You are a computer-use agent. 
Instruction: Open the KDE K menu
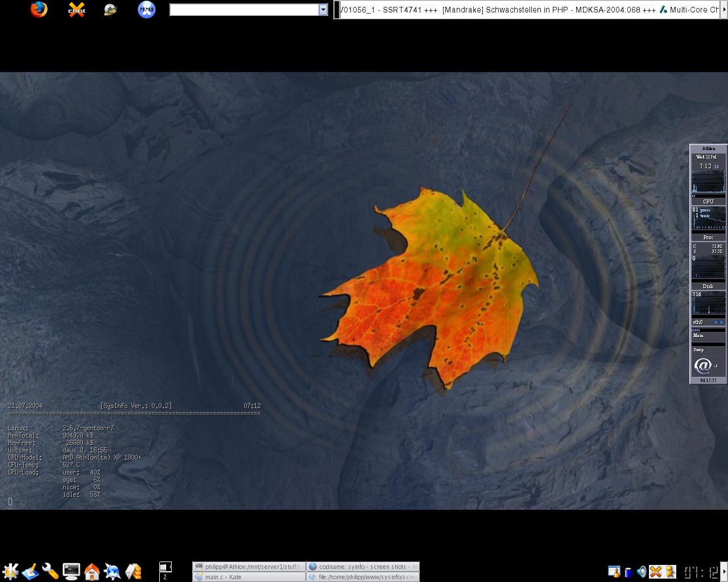tap(10, 571)
